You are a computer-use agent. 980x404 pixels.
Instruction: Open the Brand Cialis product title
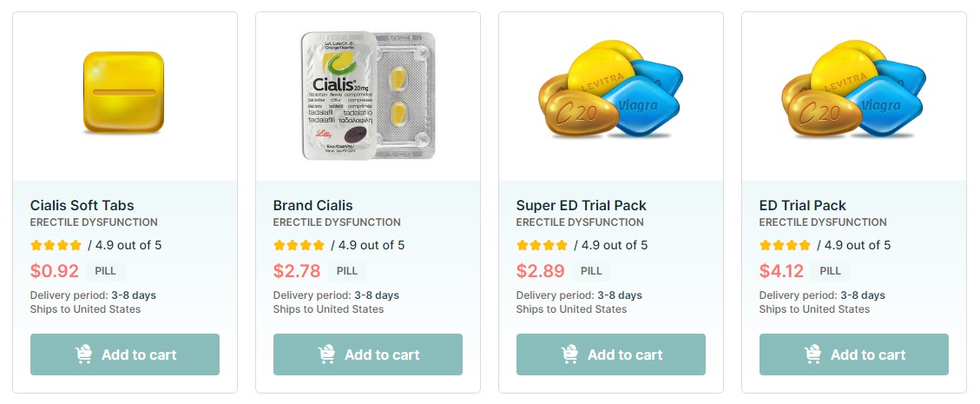coord(313,205)
